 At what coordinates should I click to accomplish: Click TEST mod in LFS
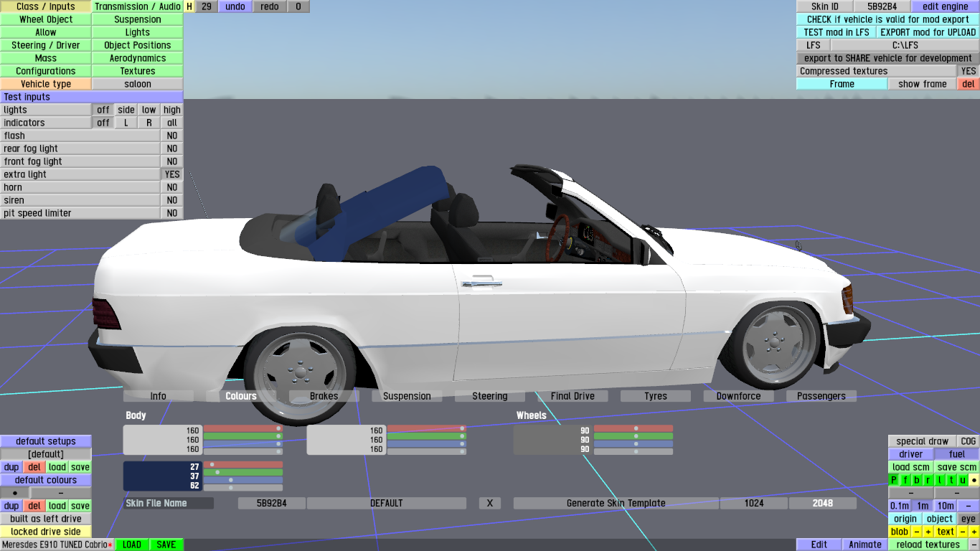[x=837, y=32]
